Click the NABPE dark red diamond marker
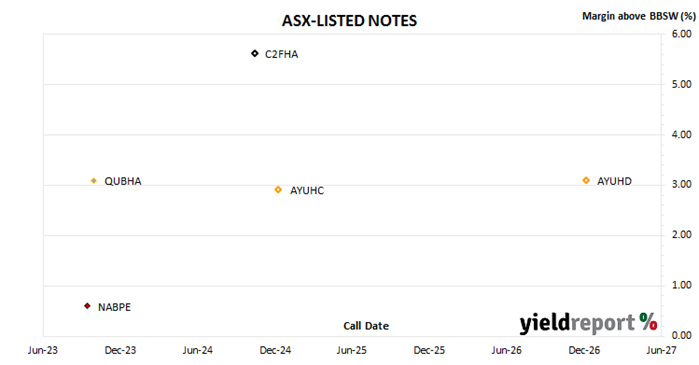 click(87, 306)
